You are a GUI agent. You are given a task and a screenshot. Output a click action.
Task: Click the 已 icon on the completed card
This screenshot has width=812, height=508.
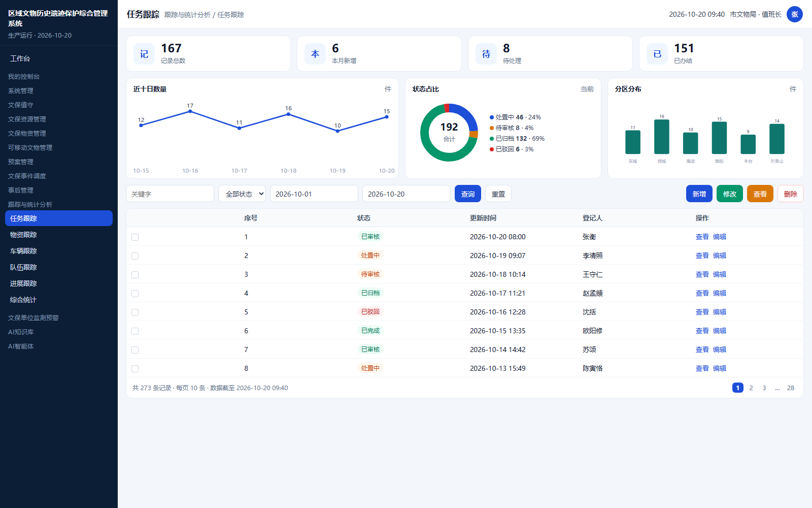pos(657,54)
